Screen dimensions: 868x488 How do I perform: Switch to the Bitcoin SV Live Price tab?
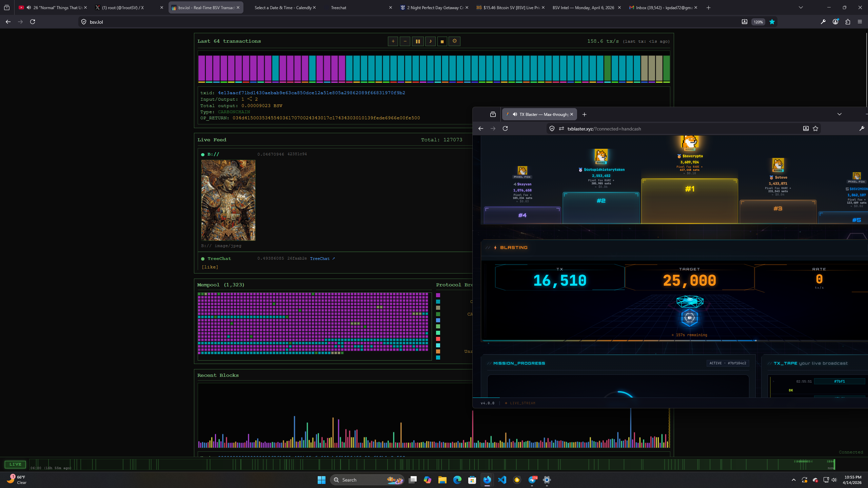(510, 7)
